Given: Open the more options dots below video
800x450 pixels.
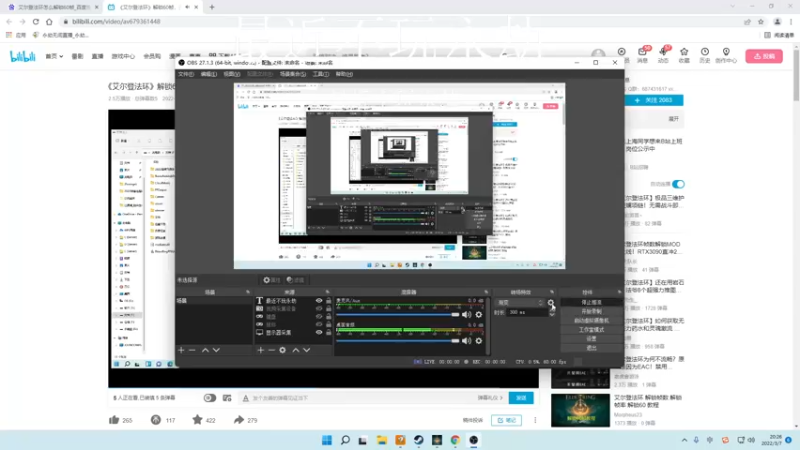Looking at the screenshot, I should (535, 420).
